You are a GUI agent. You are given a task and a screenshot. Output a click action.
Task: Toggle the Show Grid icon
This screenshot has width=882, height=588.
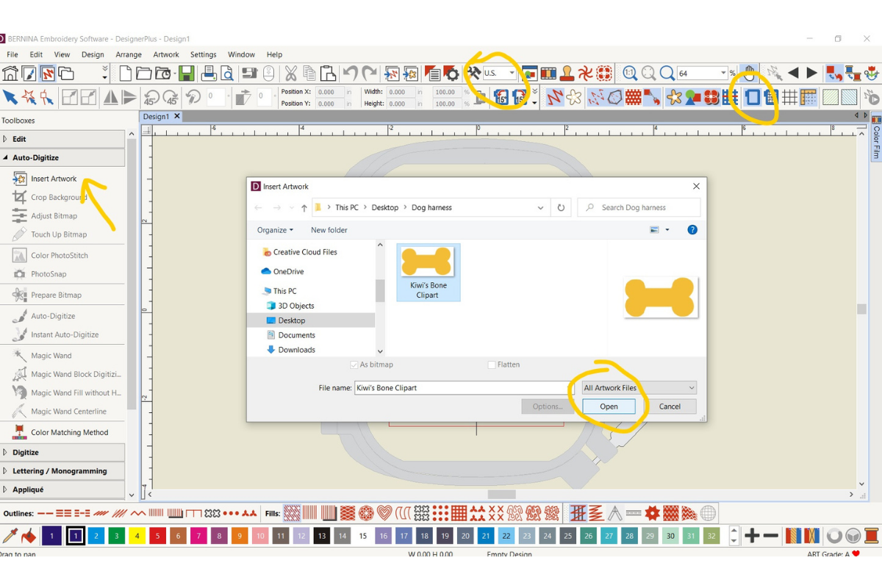(789, 97)
